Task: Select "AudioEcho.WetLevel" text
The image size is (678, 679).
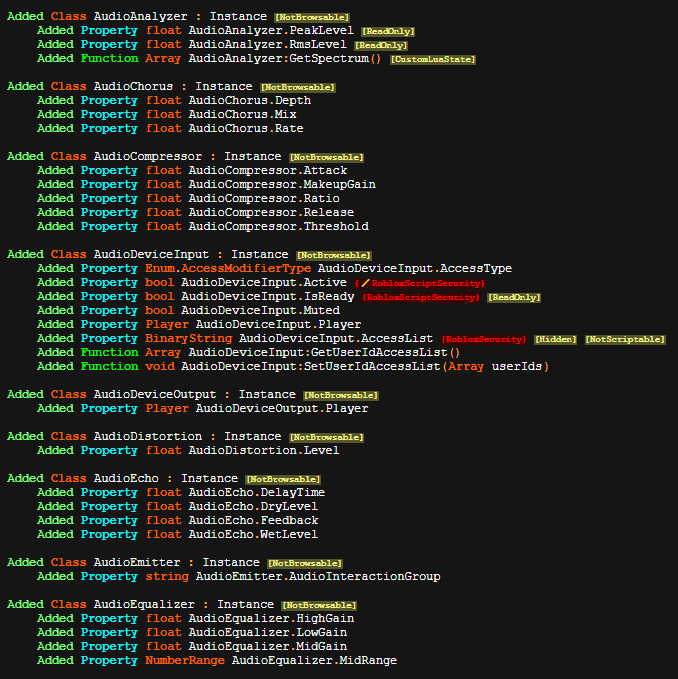Action: tap(253, 534)
